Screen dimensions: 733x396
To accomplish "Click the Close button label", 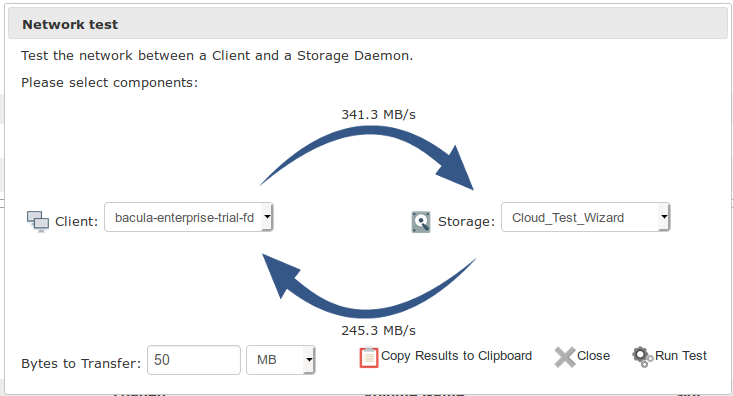I will tap(593, 356).
